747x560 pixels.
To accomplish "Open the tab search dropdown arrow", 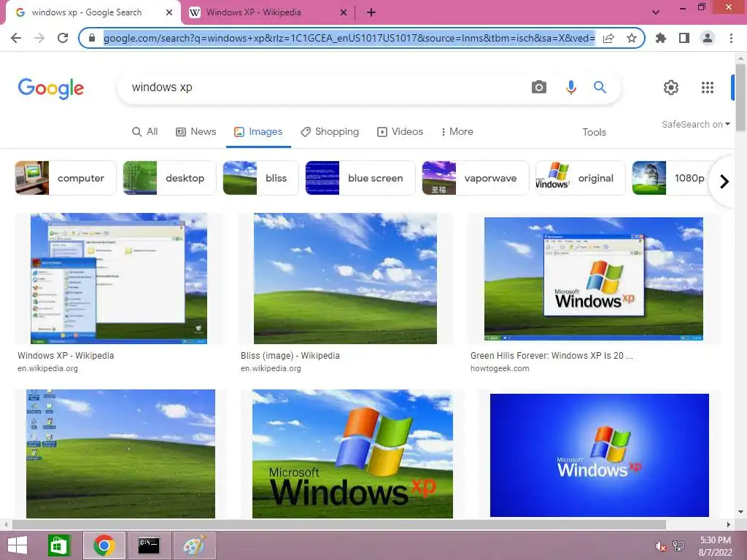I will 656,12.
